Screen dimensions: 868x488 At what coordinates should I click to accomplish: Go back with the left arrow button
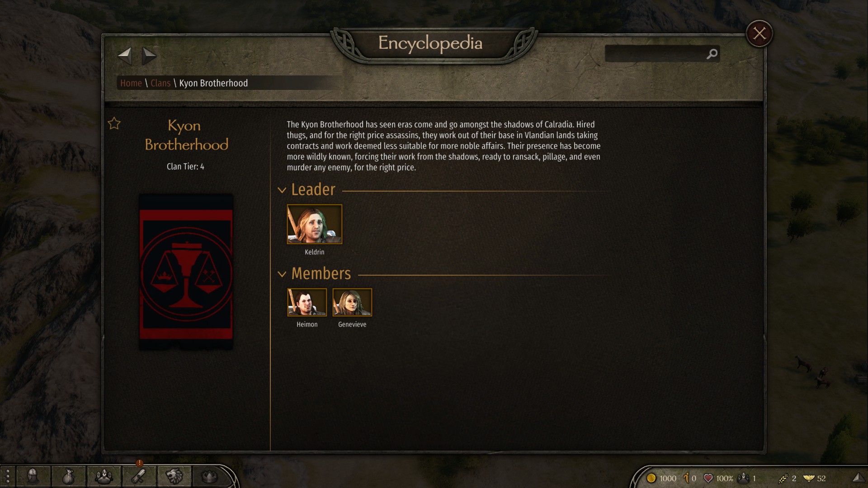(x=125, y=56)
